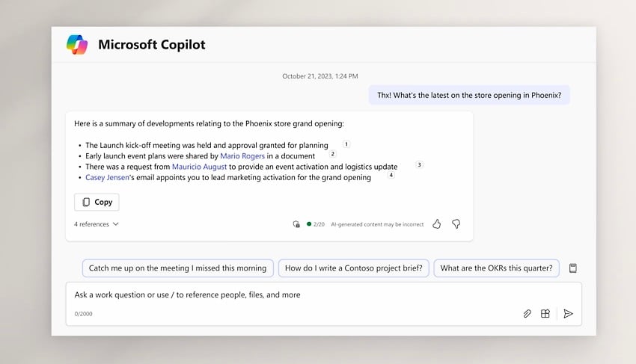Click the sensitivity shield lock icon

click(x=296, y=224)
